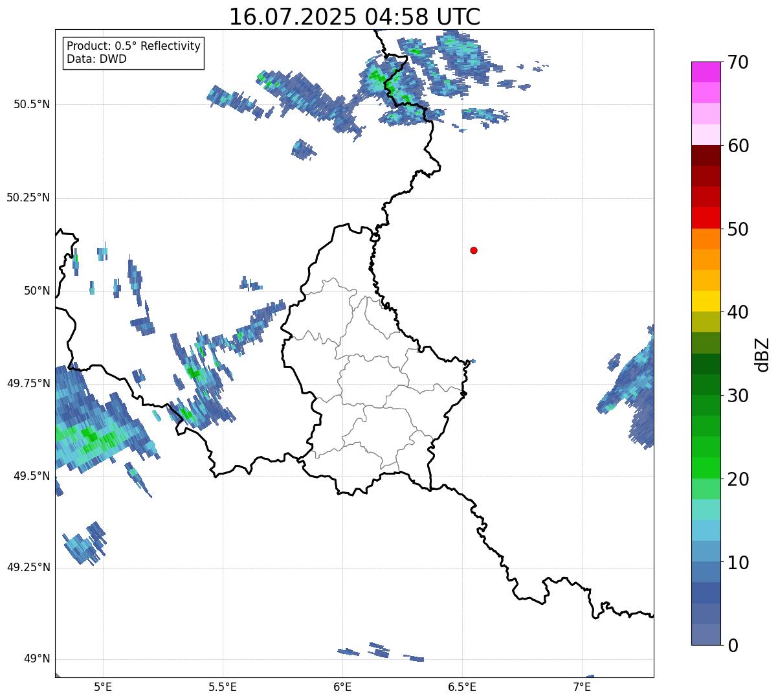Click the 'Product: 0.5° Reflectivity' label

click(x=134, y=47)
